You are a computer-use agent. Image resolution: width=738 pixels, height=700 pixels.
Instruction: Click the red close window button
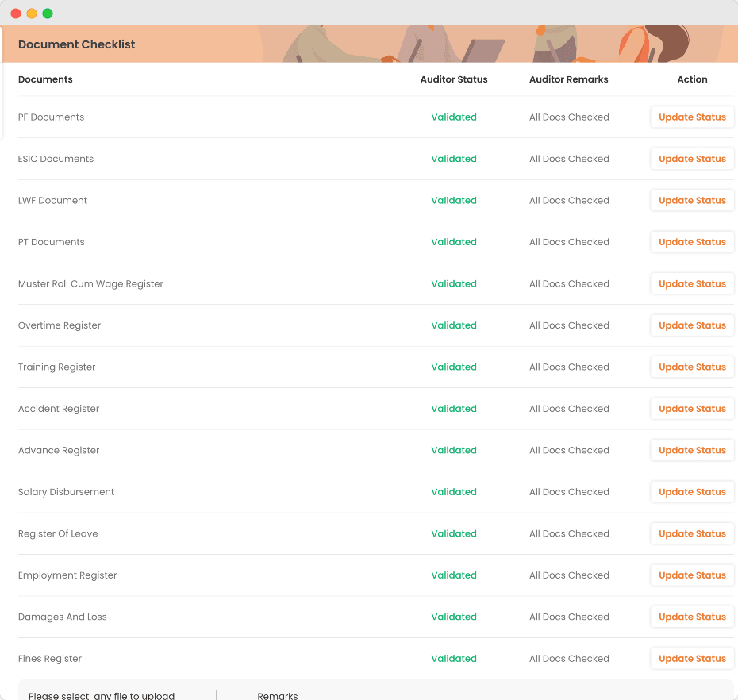16,13
